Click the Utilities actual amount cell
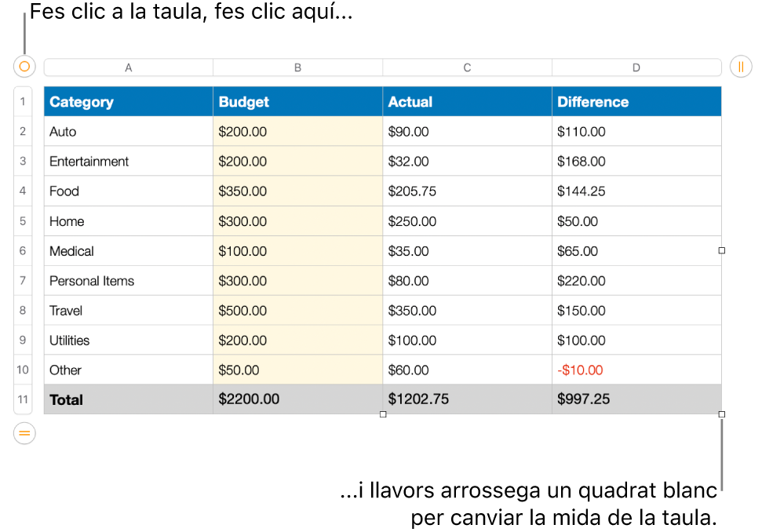 (x=468, y=340)
